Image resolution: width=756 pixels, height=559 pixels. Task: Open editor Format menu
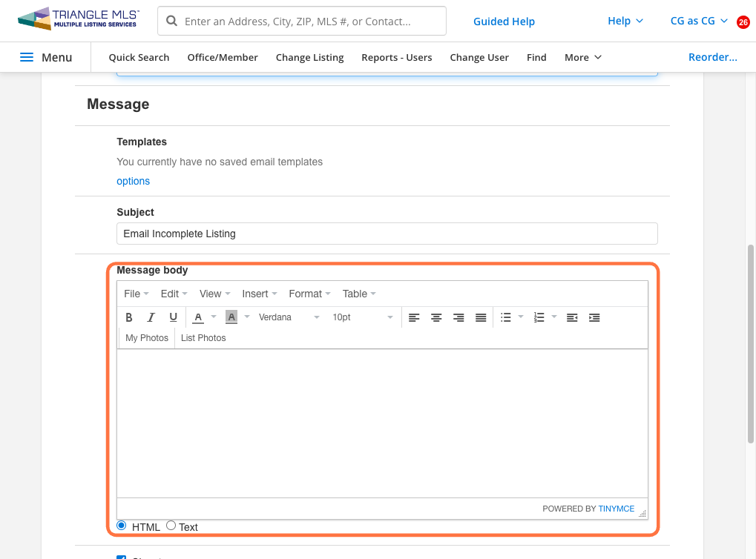[x=309, y=294]
